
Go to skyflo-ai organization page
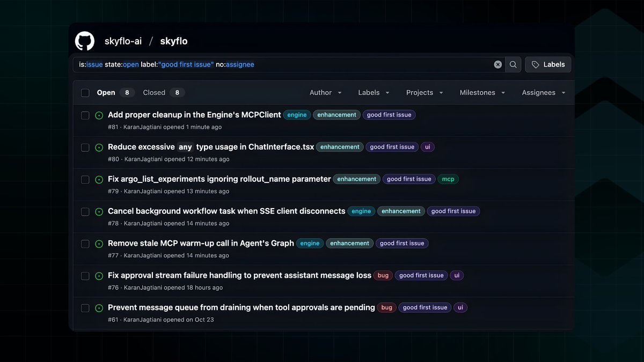[123, 41]
